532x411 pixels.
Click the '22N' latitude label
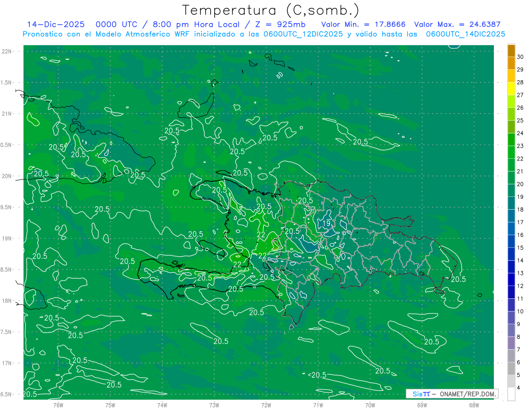(7, 51)
